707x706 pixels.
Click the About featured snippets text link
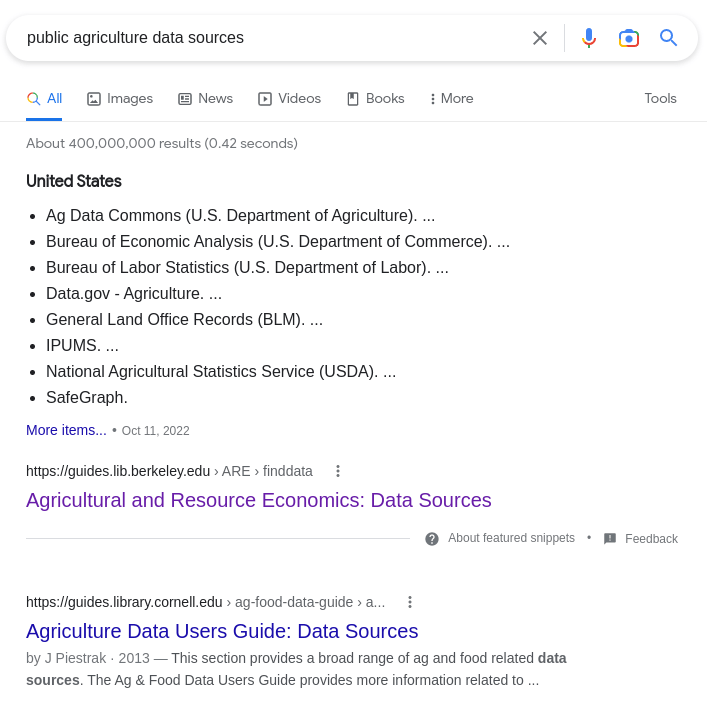511,538
